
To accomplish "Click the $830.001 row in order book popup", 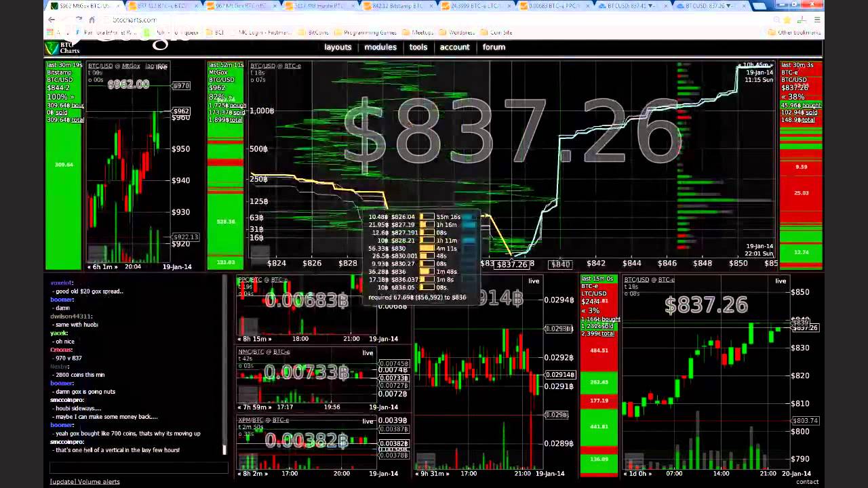I will coord(422,256).
